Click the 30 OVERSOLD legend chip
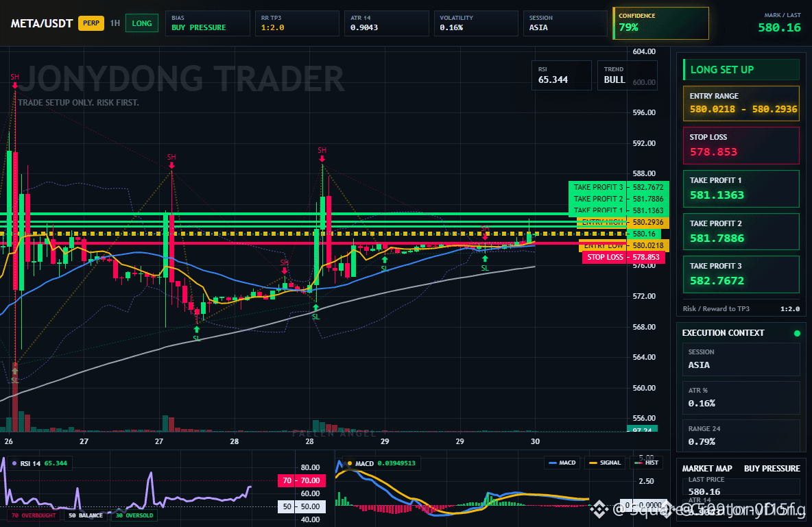This screenshot has width=812, height=527. (134, 515)
